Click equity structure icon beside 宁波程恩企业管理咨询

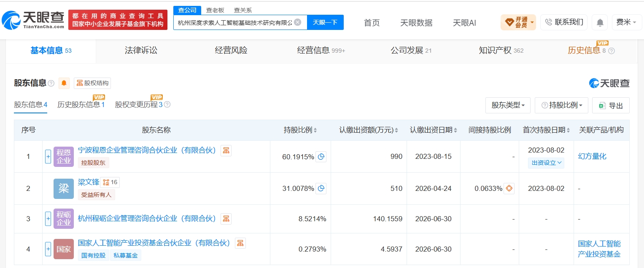pyautogui.click(x=226, y=150)
